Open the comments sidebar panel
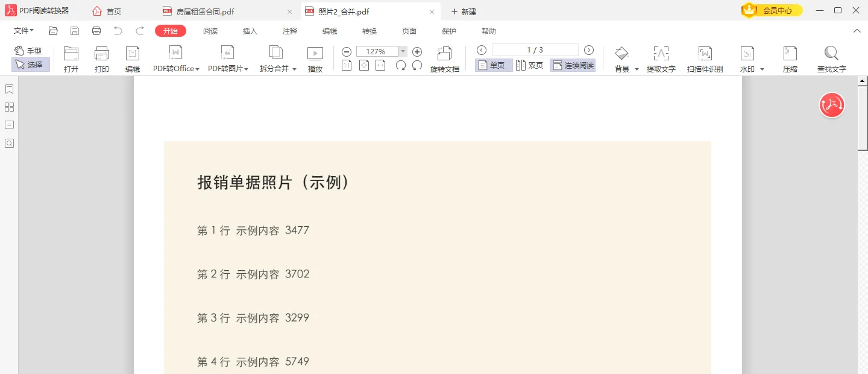 coord(9,125)
